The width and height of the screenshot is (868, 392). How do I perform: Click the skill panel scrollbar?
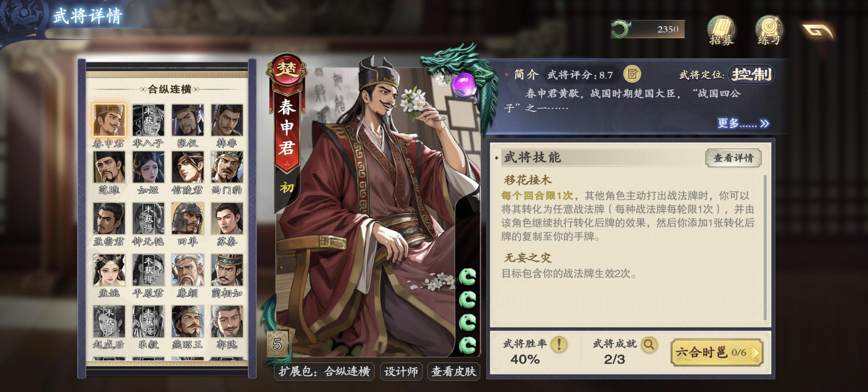765,248
